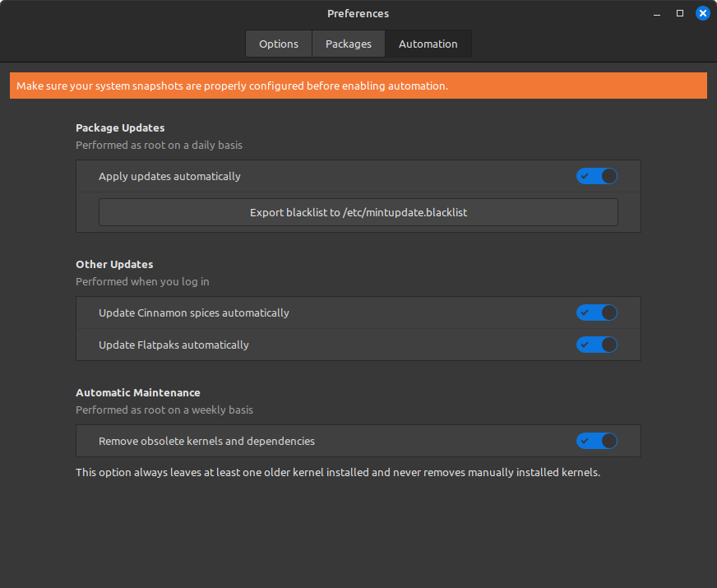Screen dimensions: 717x588
Task: Click the Preferences window title
Action: 358,14
